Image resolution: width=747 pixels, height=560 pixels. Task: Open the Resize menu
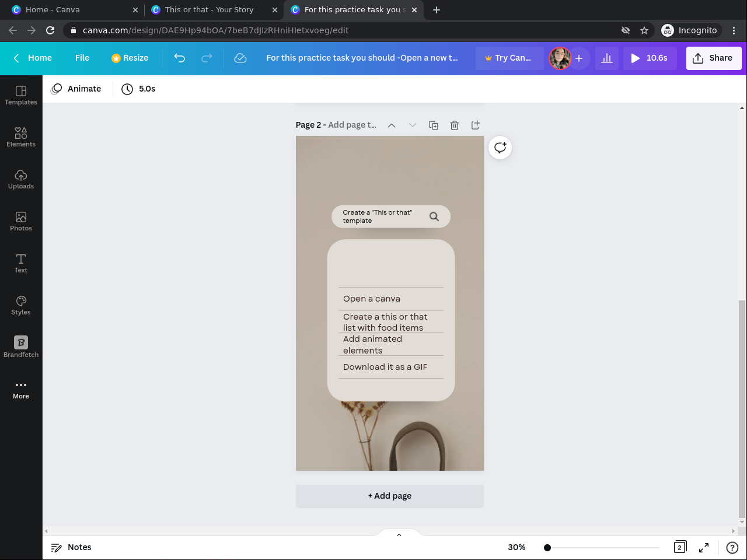coord(130,58)
